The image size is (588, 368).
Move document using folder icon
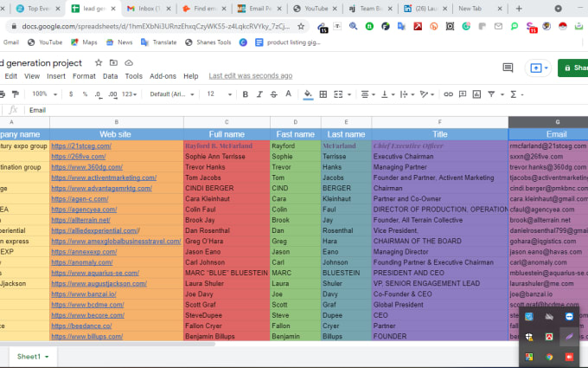(113, 62)
